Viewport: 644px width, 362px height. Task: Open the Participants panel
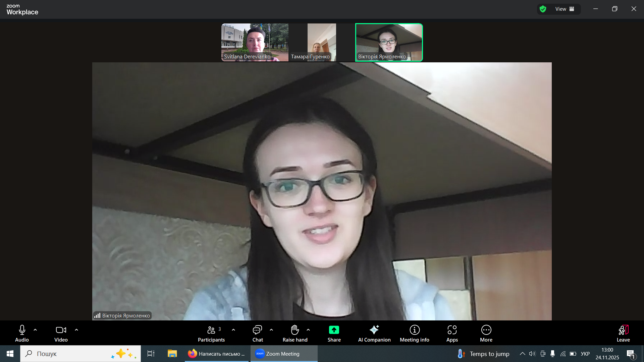coord(211,334)
